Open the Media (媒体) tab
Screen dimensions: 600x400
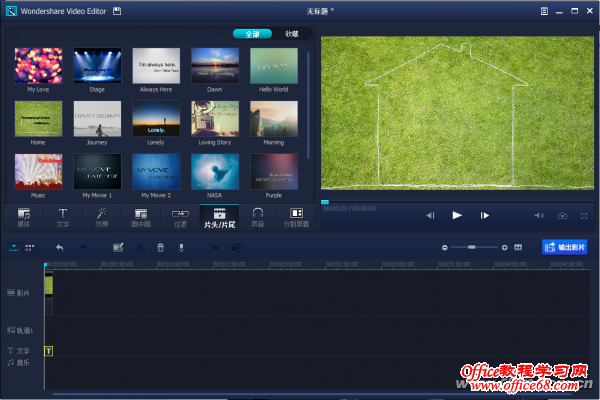[x=24, y=217]
